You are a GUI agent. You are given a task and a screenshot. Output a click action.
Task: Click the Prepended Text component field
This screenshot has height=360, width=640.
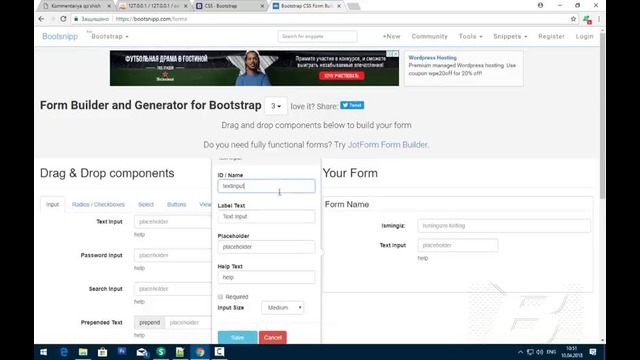(x=188, y=322)
